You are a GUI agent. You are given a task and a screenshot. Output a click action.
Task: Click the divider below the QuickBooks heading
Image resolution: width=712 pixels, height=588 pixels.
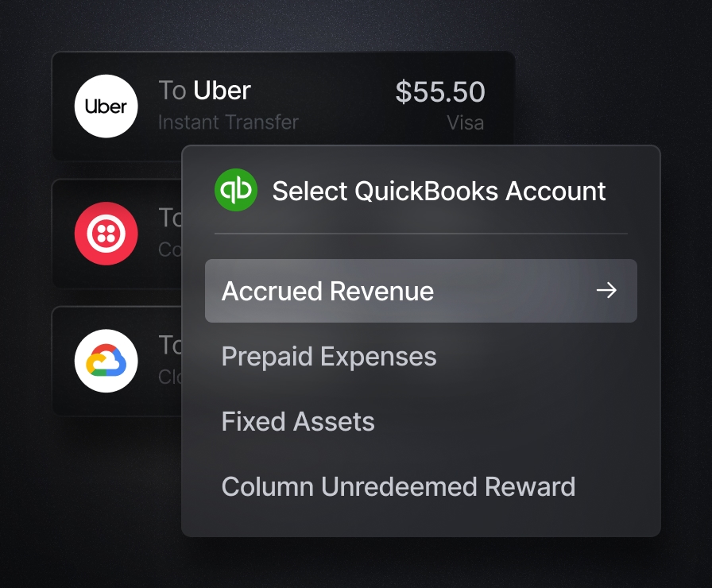421,234
